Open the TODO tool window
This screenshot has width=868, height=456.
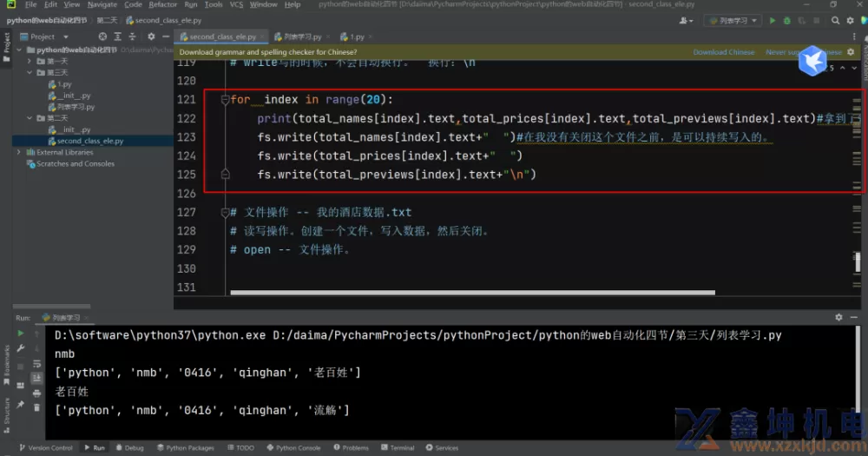click(240, 447)
